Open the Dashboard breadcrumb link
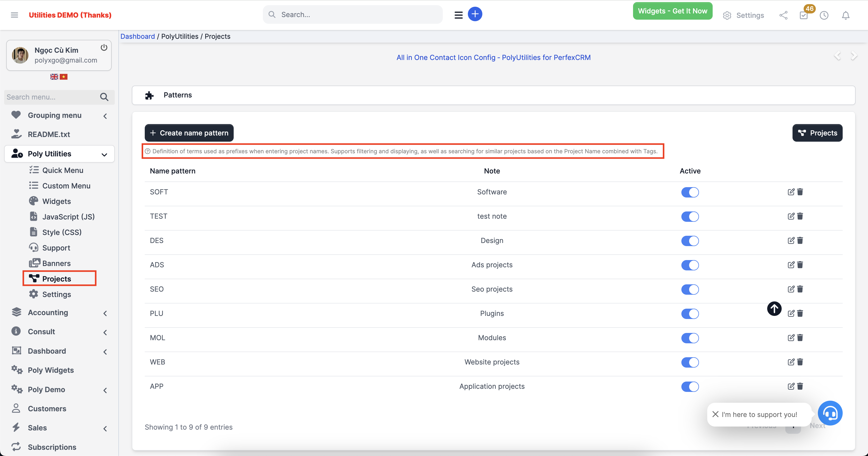 (138, 36)
